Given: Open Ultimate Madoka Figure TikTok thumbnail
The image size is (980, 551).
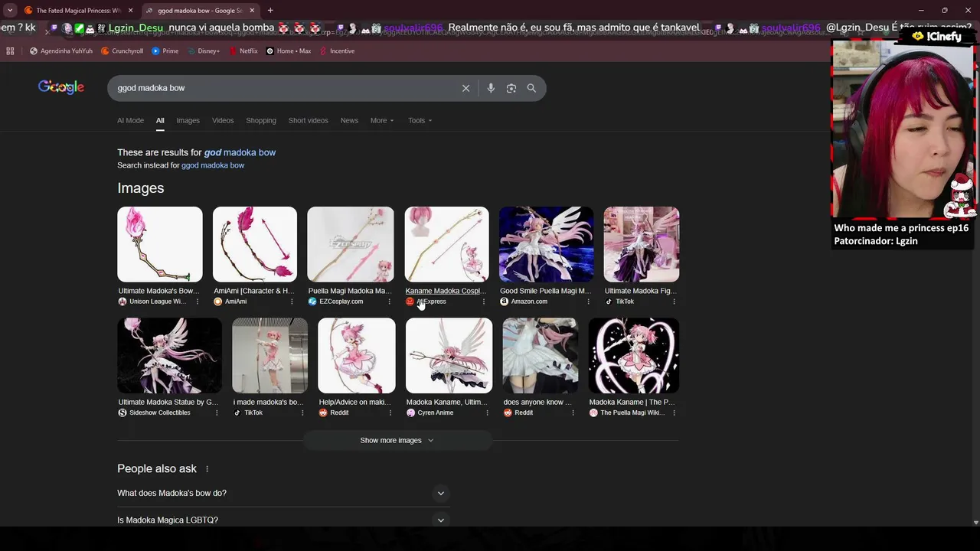Looking at the screenshot, I should [642, 244].
